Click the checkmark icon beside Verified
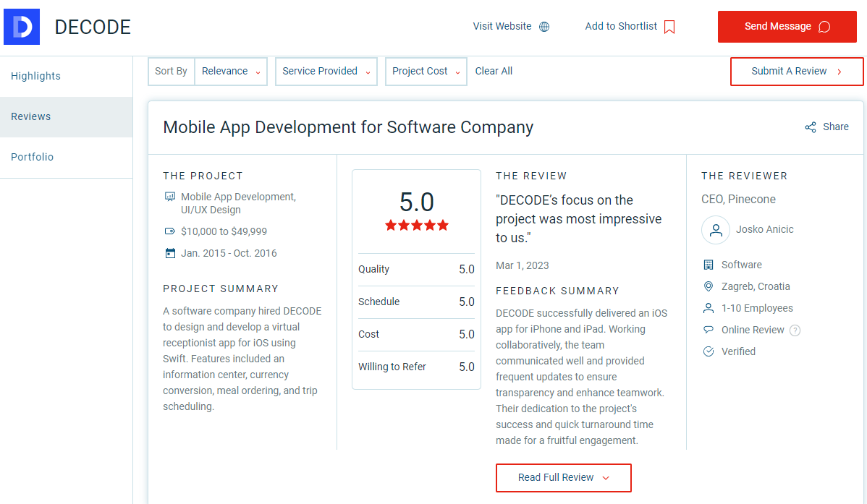 point(709,351)
